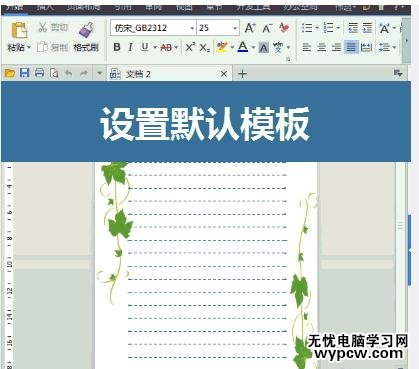Toggle subscript X₂ formatting
The height and width of the screenshot is (369, 419).
[x=205, y=48]
